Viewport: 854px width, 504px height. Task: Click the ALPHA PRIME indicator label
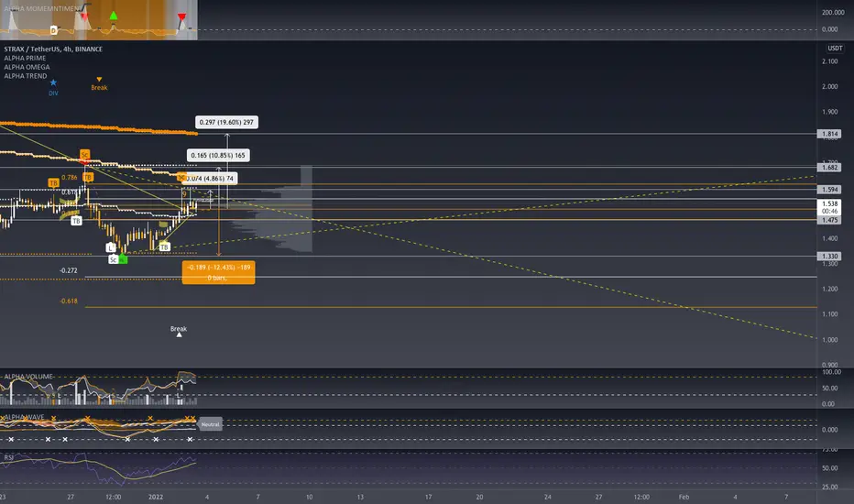coord(25,58)
